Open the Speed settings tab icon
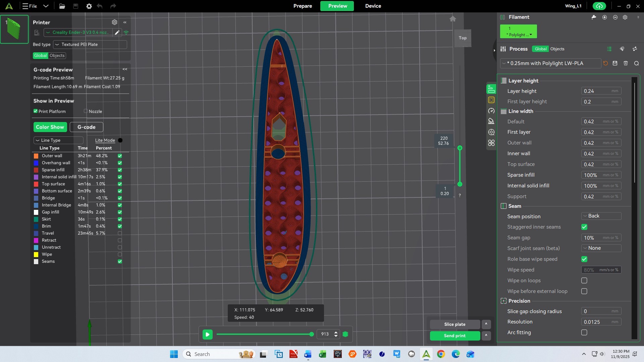This screenshot has height=362, width=644. [491, 111]
